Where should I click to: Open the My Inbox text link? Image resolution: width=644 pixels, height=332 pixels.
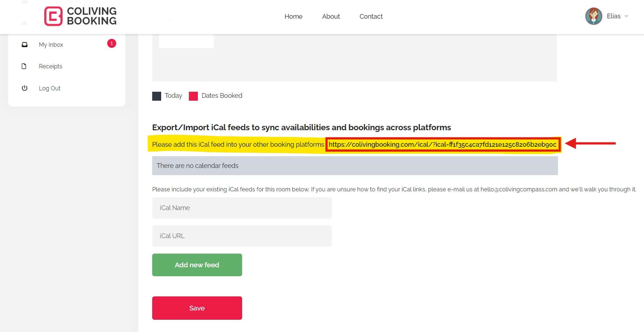tap(51, 45)
